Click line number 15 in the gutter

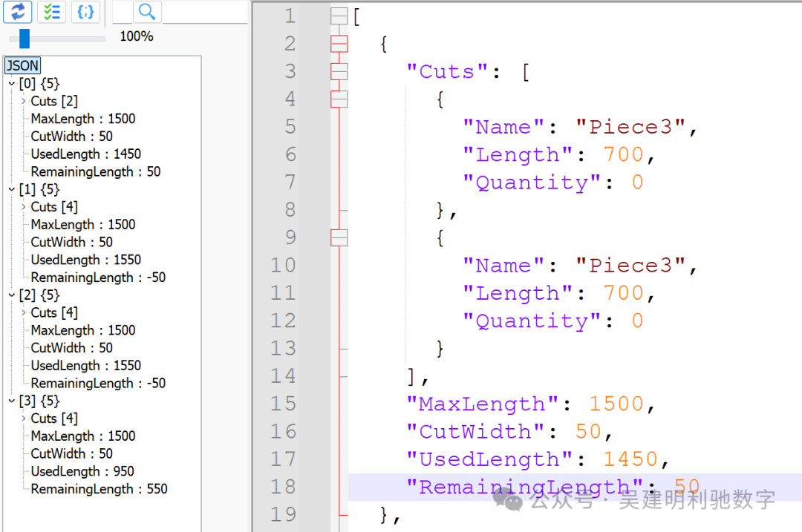pyautogui.click(x=283, y=404)
